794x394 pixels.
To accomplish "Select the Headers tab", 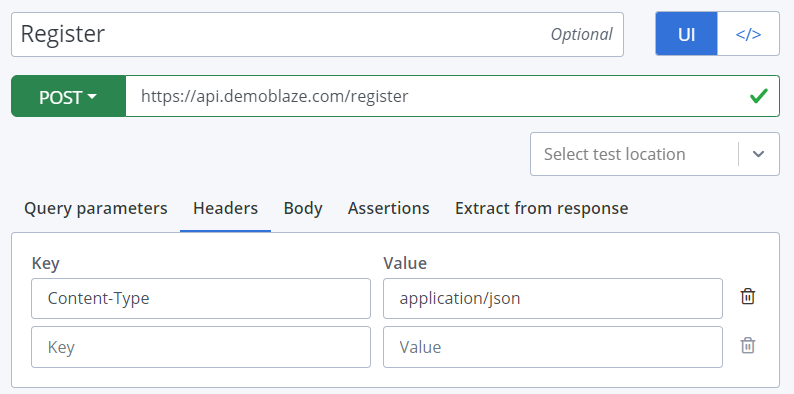I will pos(225,208).
